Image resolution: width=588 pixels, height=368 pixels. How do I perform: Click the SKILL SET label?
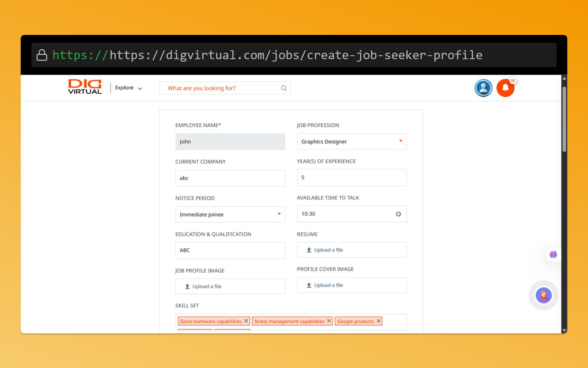pos(187,305)
